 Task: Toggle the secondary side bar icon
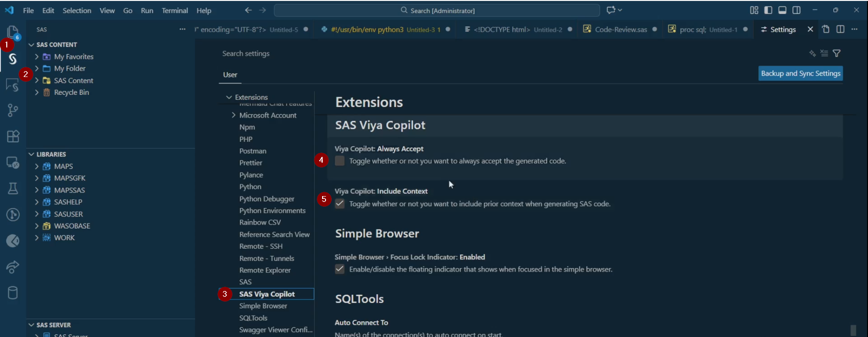tap(796, 10)
